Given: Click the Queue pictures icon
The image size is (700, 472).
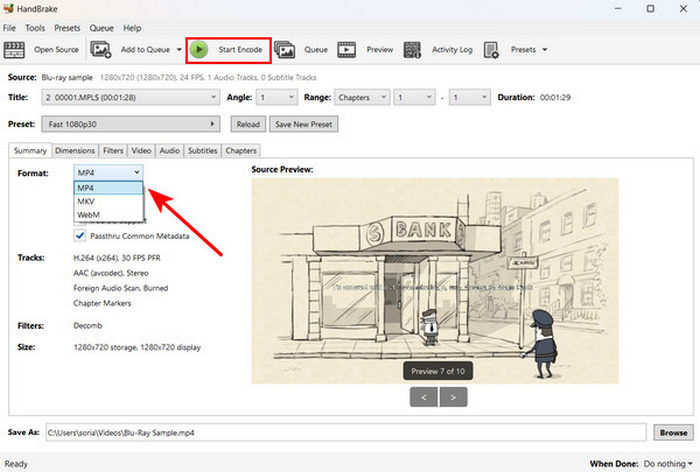Looking at the screenshot, I should pos(284,50).
